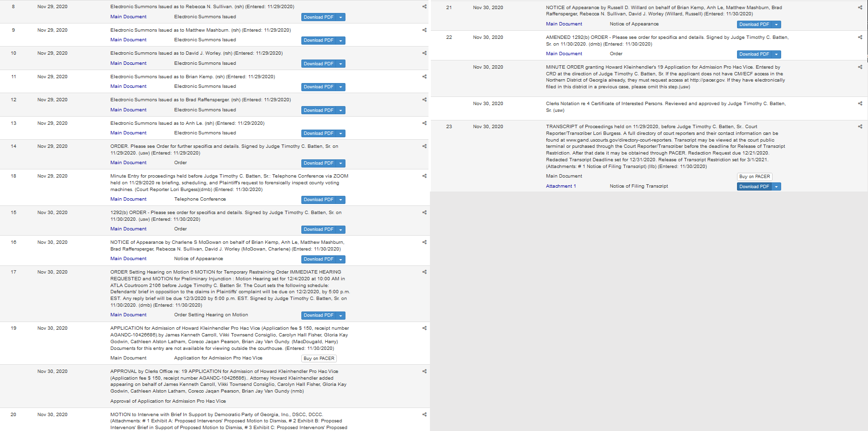Buy Pro Hac Vice application on PACER
This screenshot has width=868, height=431.
(x=319, y=359)
